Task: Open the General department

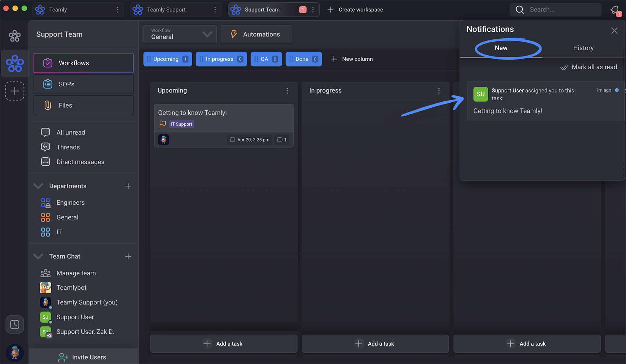Action: tap(67, 217)
